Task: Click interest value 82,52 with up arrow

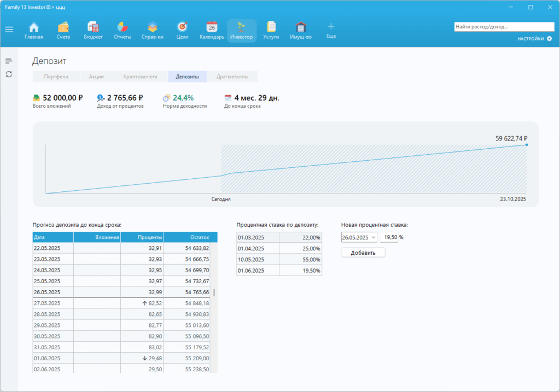Action: click(x=152, y=303)
